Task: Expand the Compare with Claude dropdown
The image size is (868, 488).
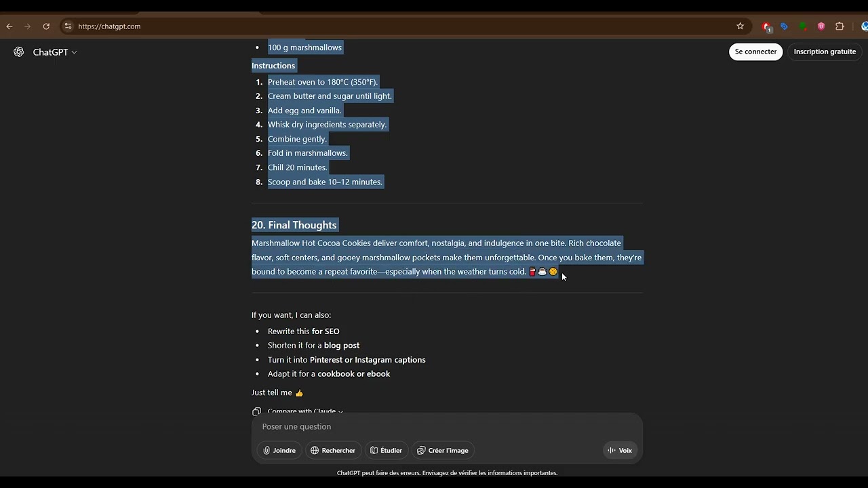Action: tap(305, 411)
